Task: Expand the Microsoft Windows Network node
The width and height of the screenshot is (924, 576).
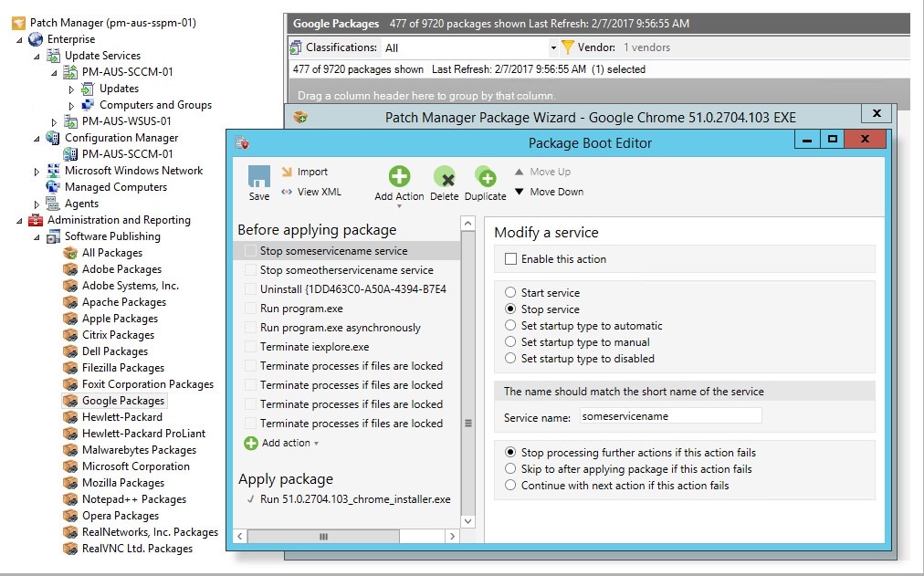Action: coord(37,172)
